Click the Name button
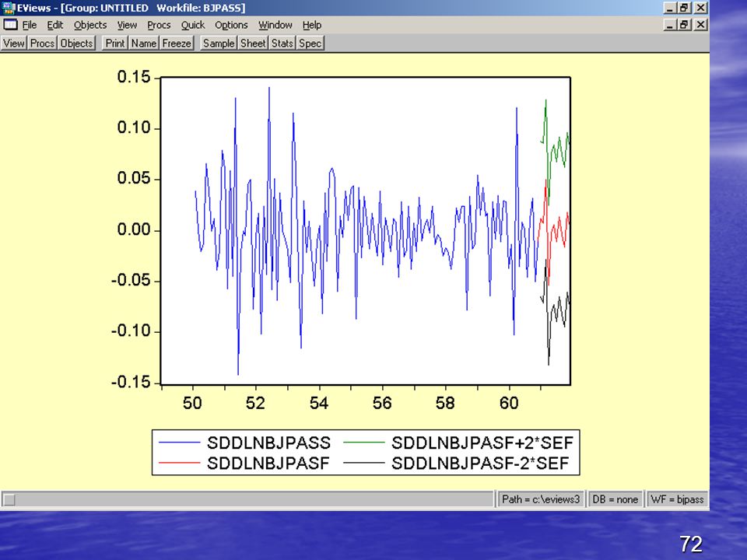Screen dimensions: 747x560 [x=144, y=44]
